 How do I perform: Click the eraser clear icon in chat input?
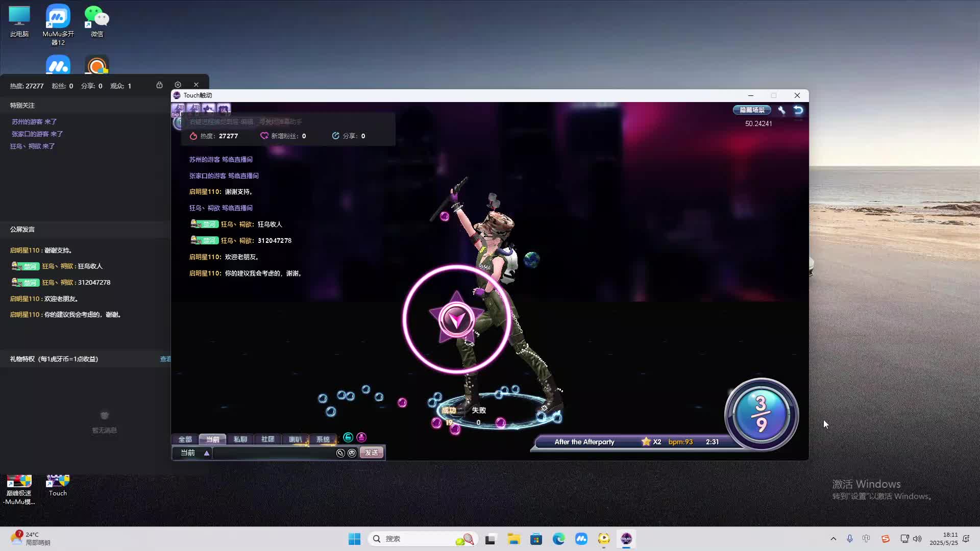point(340,453)
